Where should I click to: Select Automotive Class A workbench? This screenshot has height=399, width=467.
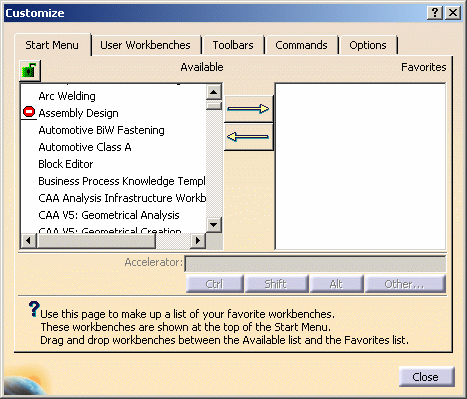[85, 147]
